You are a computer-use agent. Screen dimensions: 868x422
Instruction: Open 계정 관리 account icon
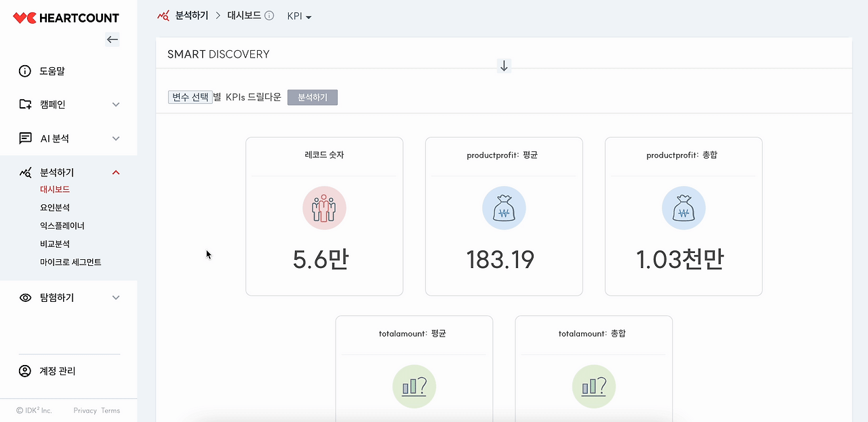(25, 370)
